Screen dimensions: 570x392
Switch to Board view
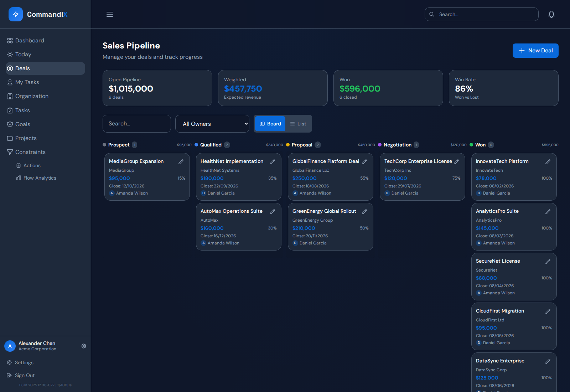[x=270, y=124]
